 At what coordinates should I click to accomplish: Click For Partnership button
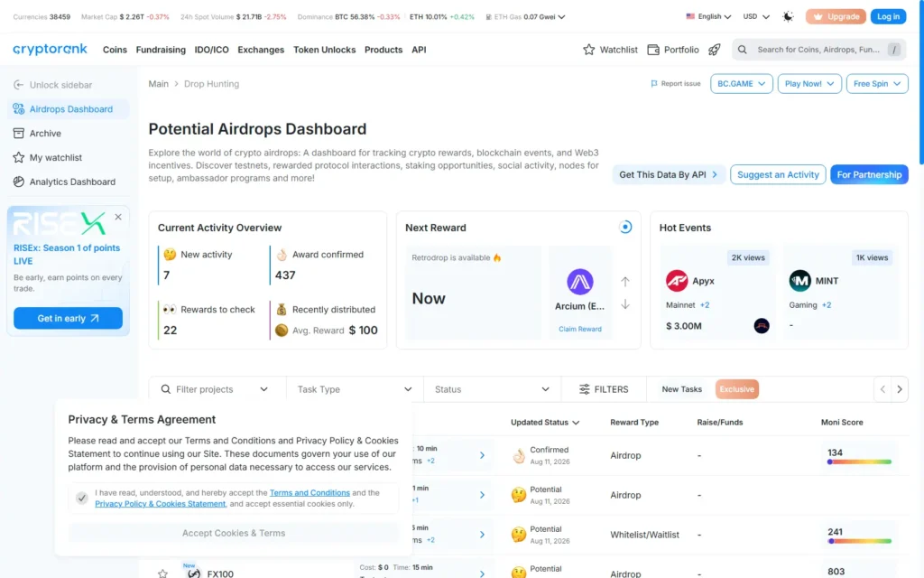869,174
